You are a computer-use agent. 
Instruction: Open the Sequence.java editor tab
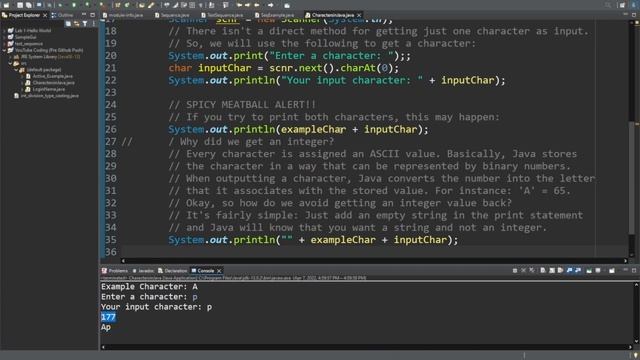coord(171,15)
